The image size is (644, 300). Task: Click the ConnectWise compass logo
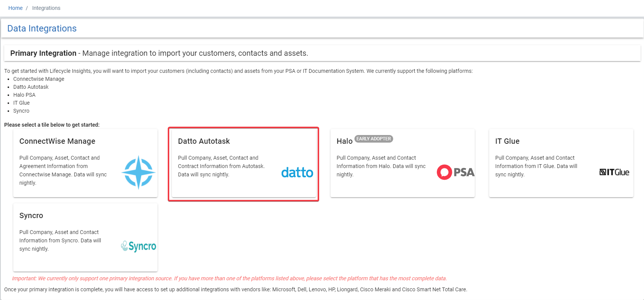point(138,172)
